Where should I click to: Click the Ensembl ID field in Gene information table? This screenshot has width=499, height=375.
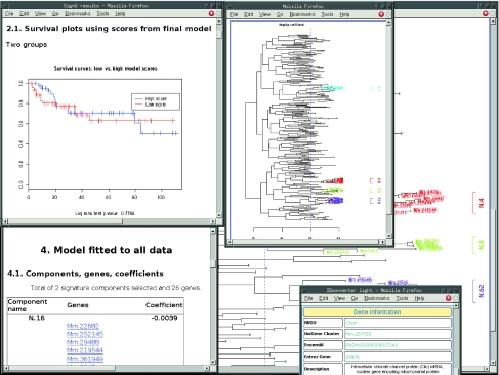click(398, 345)
